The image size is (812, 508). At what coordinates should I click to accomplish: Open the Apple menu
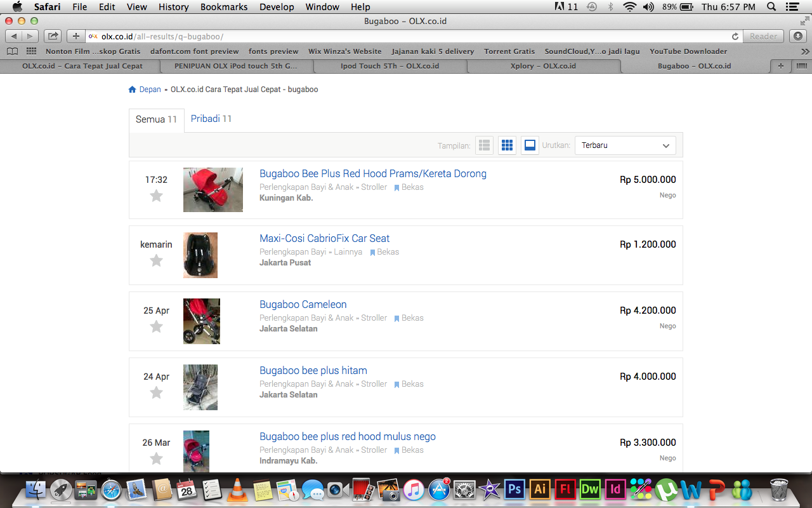[16, 7]
